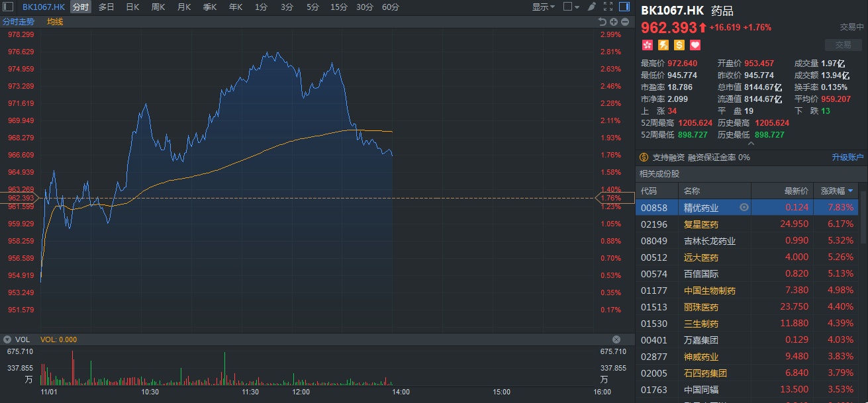Click the yellow dollar sign icon
Screen dimensions: 868x403
coord(679,45)
